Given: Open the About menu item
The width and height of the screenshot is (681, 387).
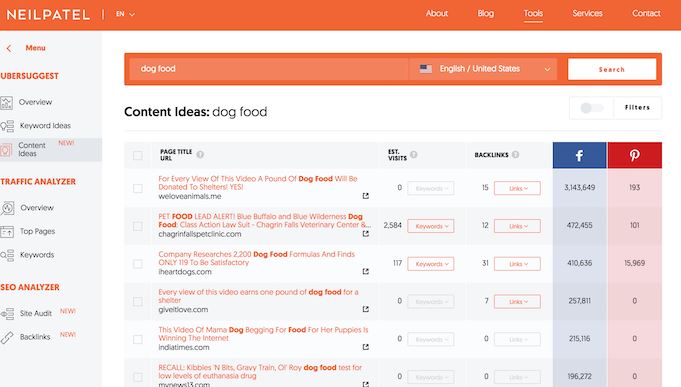Looking at the screenshot, I should pyautogui.click(x=436, y=13).
